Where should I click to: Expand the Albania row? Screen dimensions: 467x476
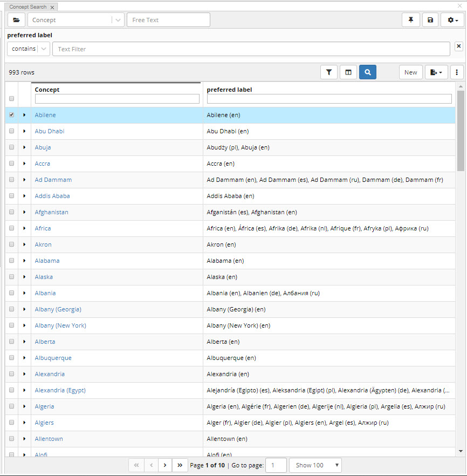[24, 293]
